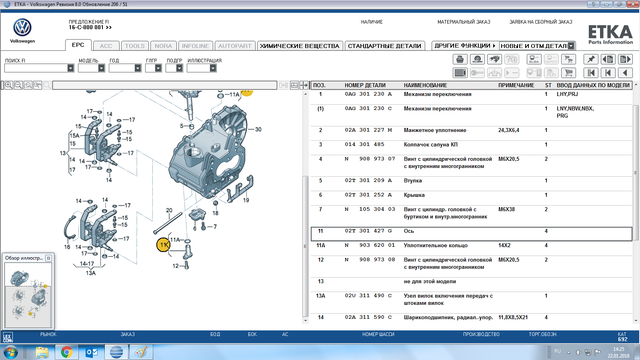Select the 'Крышка' row
The height and width of the screenshot is (360, 640).
pos(471,195)
